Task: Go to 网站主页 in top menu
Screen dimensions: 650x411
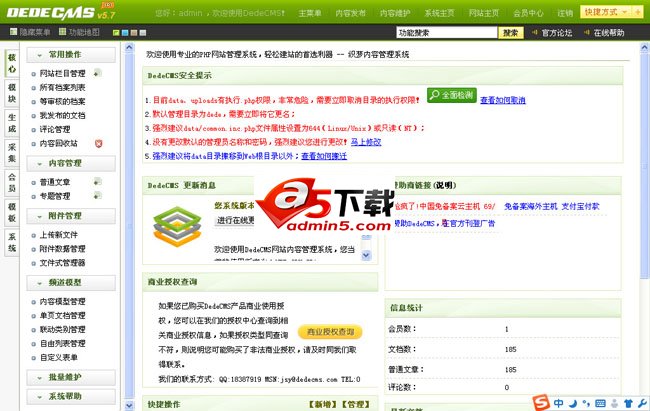Action: 484,13
